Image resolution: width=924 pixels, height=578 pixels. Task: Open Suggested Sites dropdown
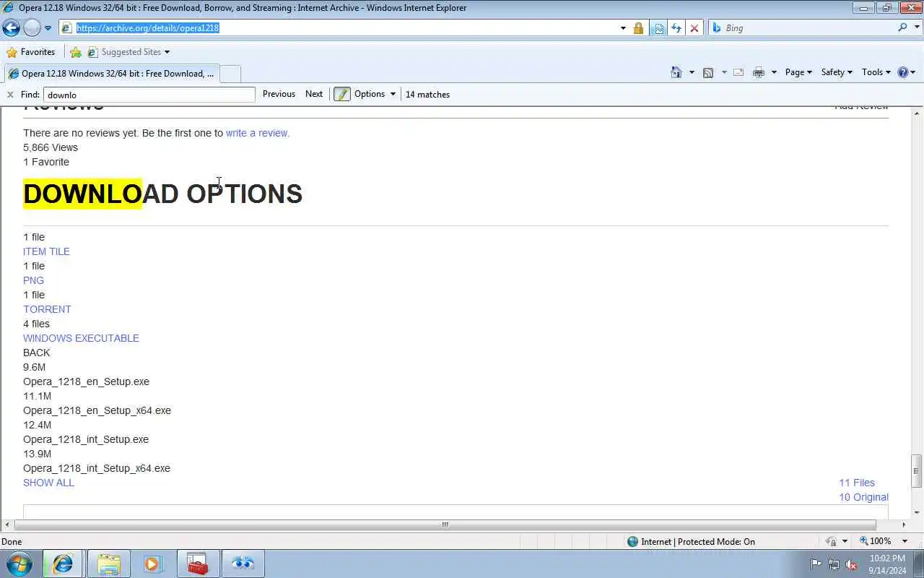(x=128, y=52)
